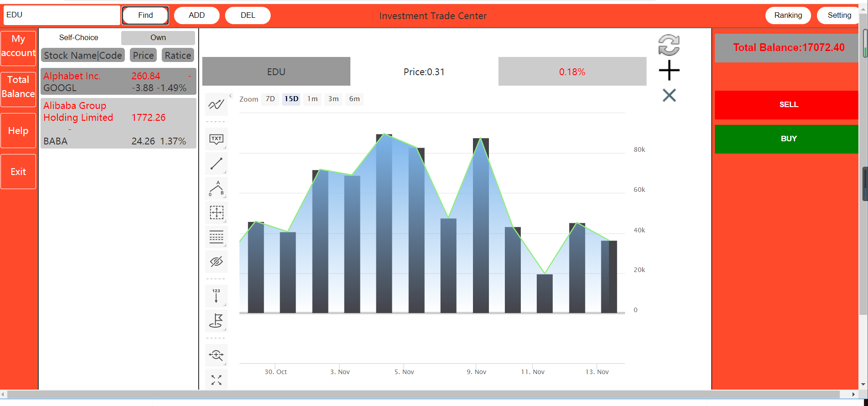The height and width of the screenshot is (406, 868).
Task: Click the horizontal scrollbar right arrow
Action: click(x=853, y=394)
